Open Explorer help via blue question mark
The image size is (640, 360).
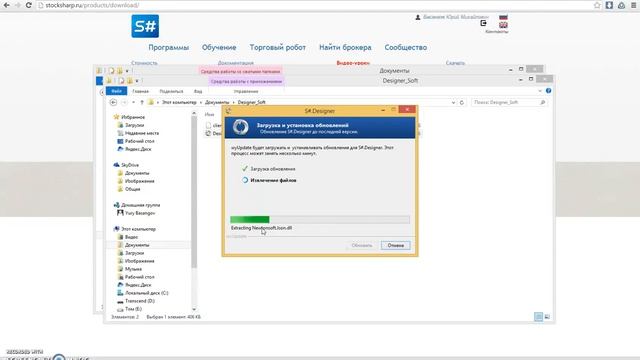tap(548, 91)
